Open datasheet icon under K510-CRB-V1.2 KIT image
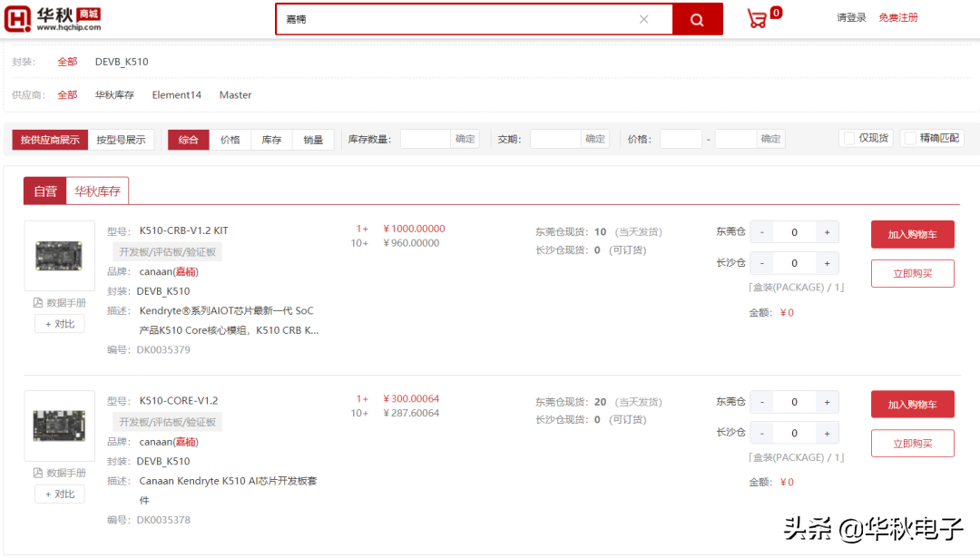This screenshot has width=980, height=558. pos(59,302)
